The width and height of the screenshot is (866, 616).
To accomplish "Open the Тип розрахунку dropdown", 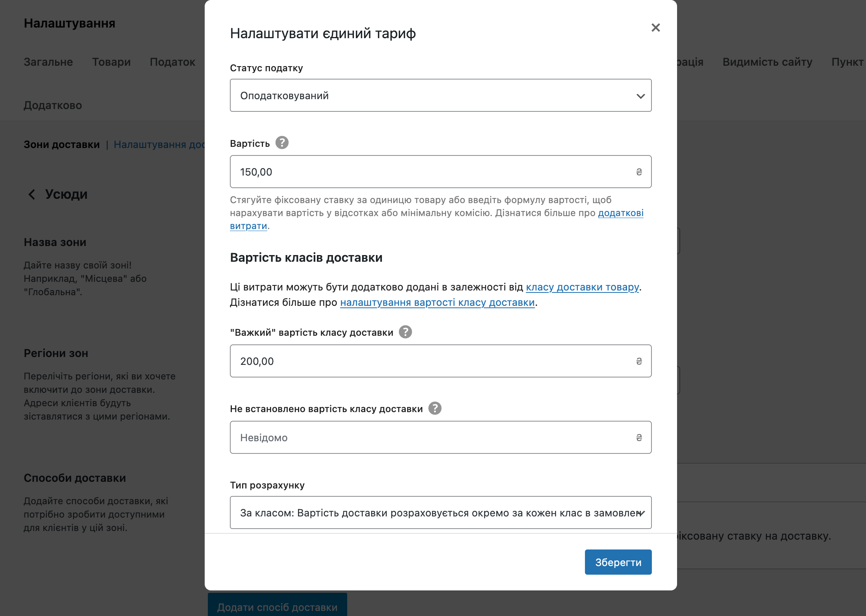I will pos(440,513).
